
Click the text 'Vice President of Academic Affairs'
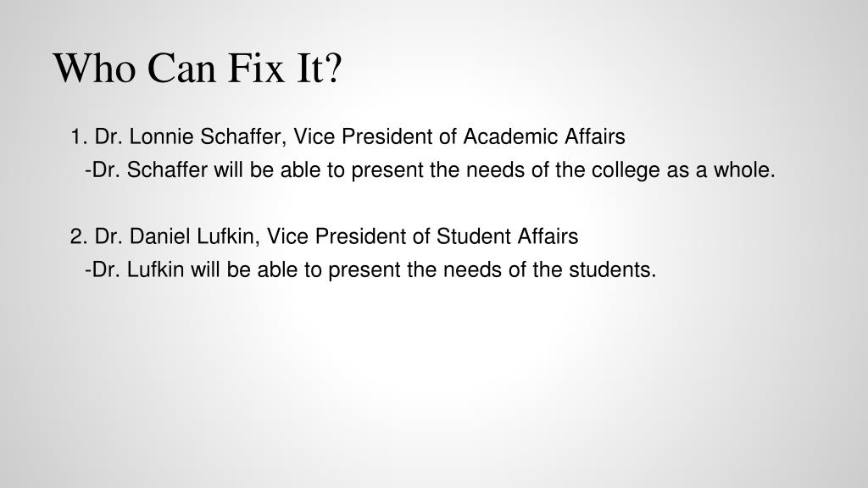(459, 136)
